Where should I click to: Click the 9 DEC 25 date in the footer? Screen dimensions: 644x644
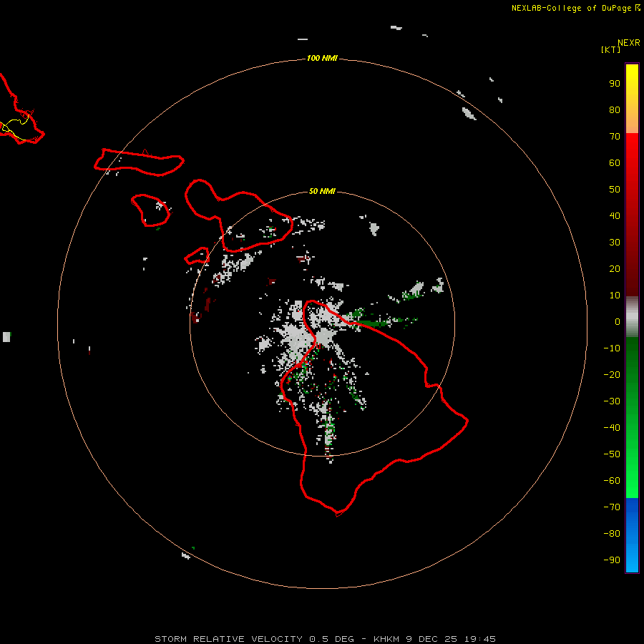pos(431,639)
